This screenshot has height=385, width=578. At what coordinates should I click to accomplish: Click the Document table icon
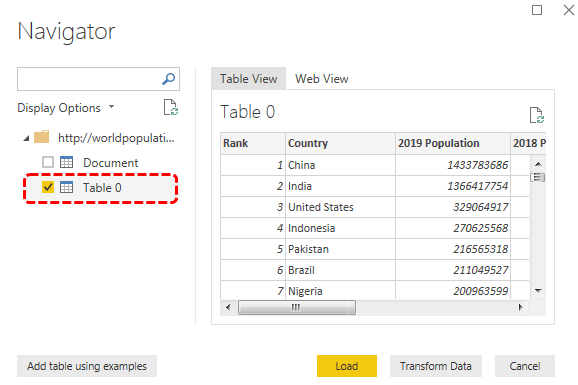click(66, 162)
